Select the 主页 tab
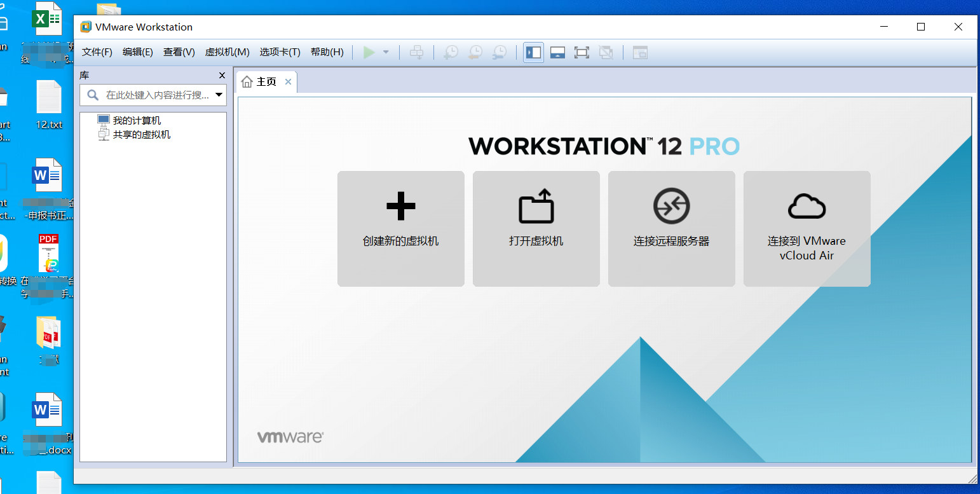Image resolution: width=980 pixels, height=494 pixels. 266,82
